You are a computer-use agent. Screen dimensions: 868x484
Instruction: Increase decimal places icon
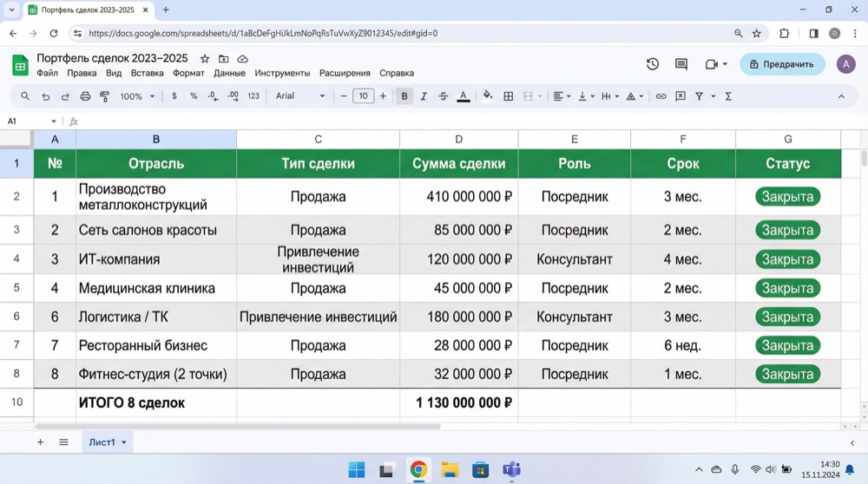[x=233, y=96]
